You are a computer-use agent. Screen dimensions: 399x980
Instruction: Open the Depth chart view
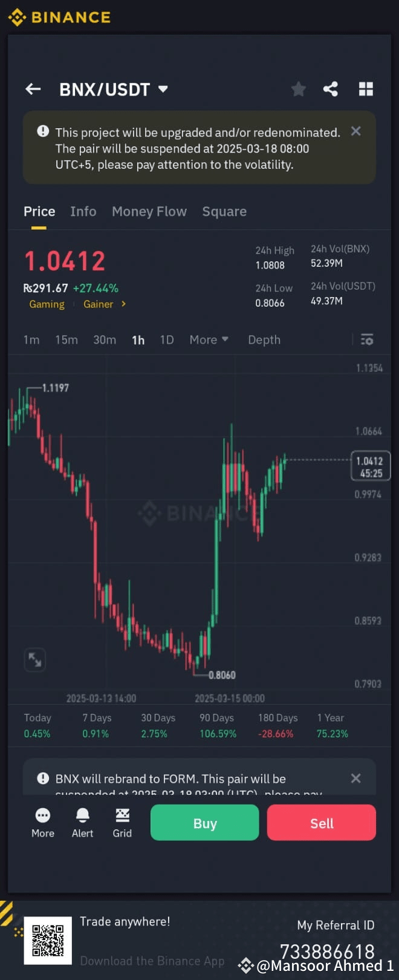[264, 340]
